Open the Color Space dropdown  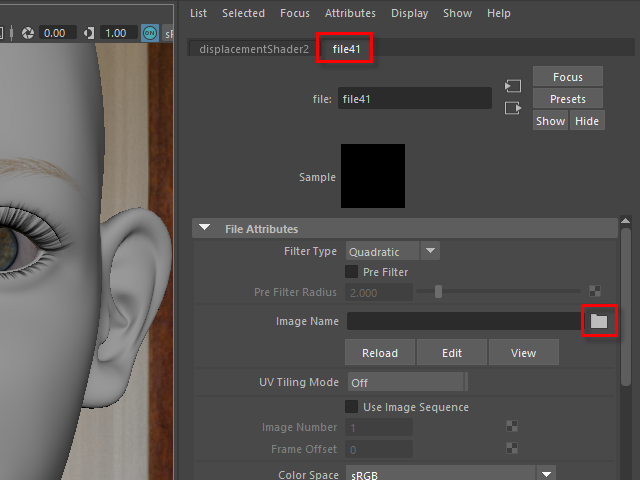point(546,474)
